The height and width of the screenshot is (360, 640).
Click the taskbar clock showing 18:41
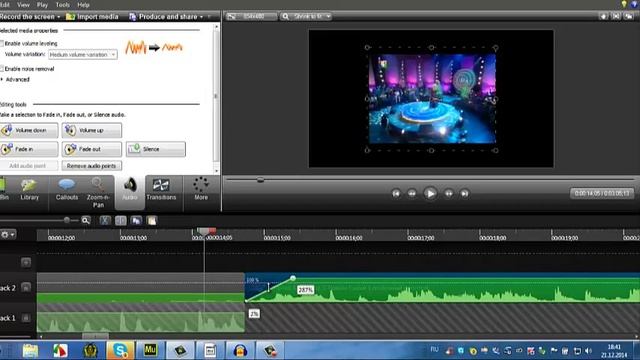[614, 351]
